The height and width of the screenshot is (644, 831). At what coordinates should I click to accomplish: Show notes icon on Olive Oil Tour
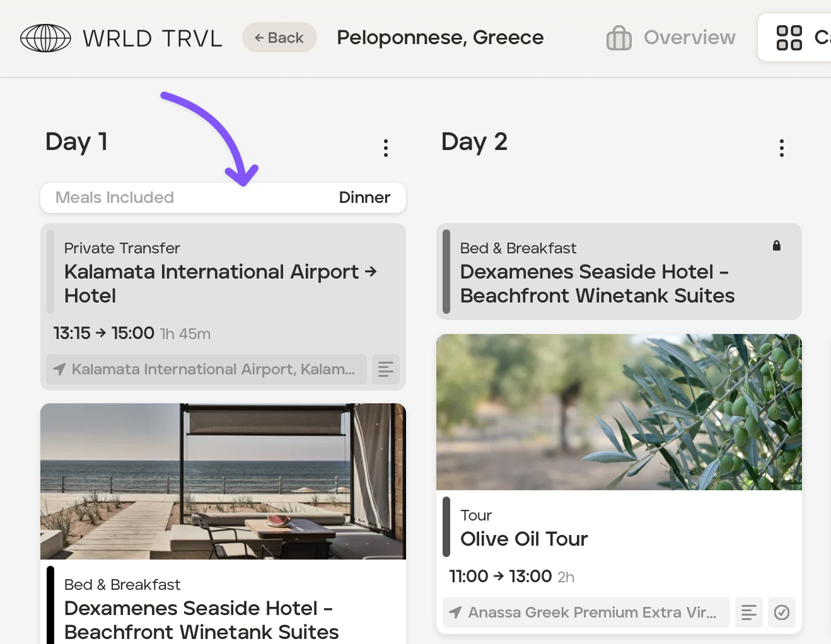tap(749, 612)
